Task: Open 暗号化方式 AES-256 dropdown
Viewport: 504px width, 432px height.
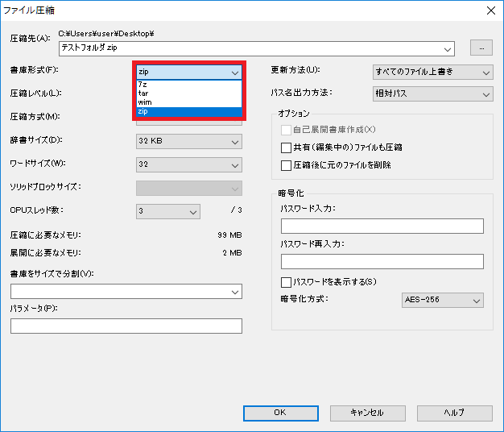Action: [x=442, y=300]
